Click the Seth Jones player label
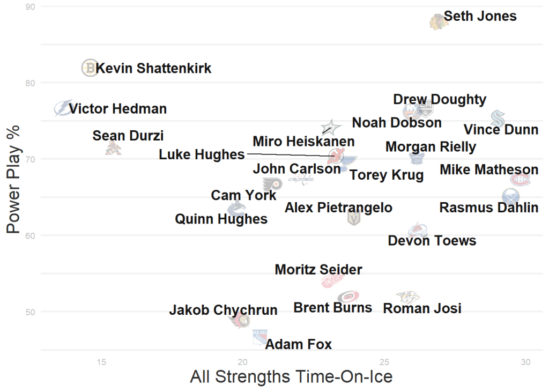 coord(480,16)
